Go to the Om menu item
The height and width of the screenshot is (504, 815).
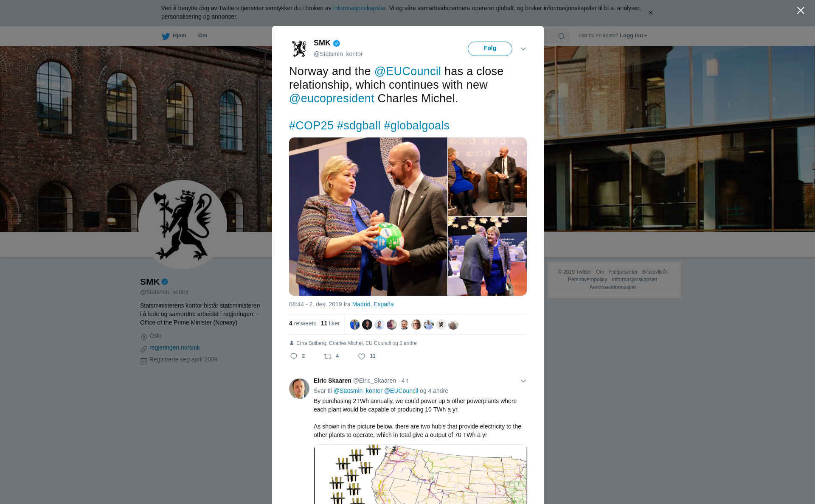tap(202, 36)
